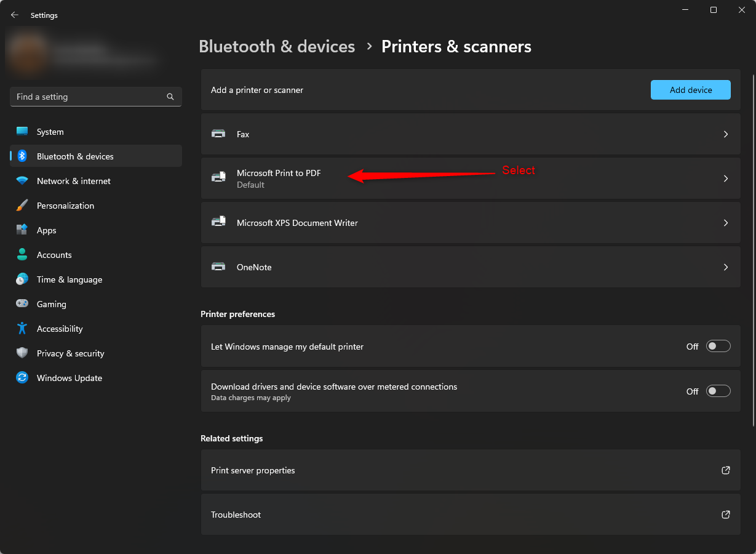The width and height of the screenshot is (756, 554).
Task: Toggle download drivers over metered connections switch
Action: pyautogui.click(x=718, y=391)
